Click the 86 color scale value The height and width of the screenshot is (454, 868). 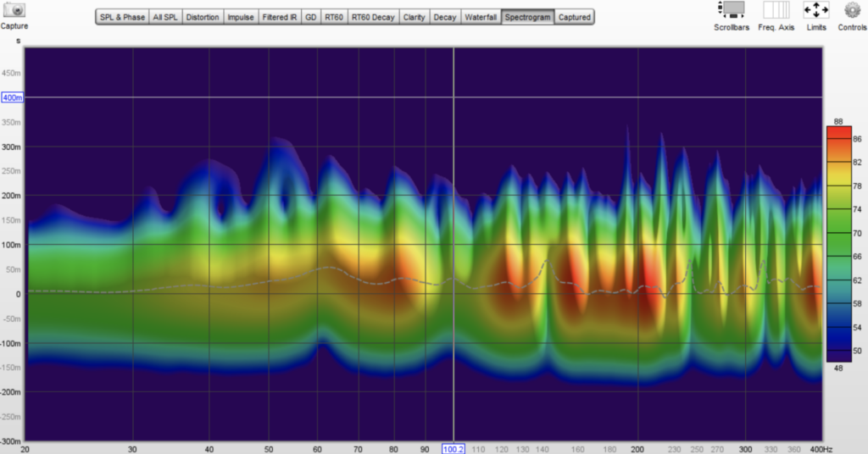tap(857, 140)
